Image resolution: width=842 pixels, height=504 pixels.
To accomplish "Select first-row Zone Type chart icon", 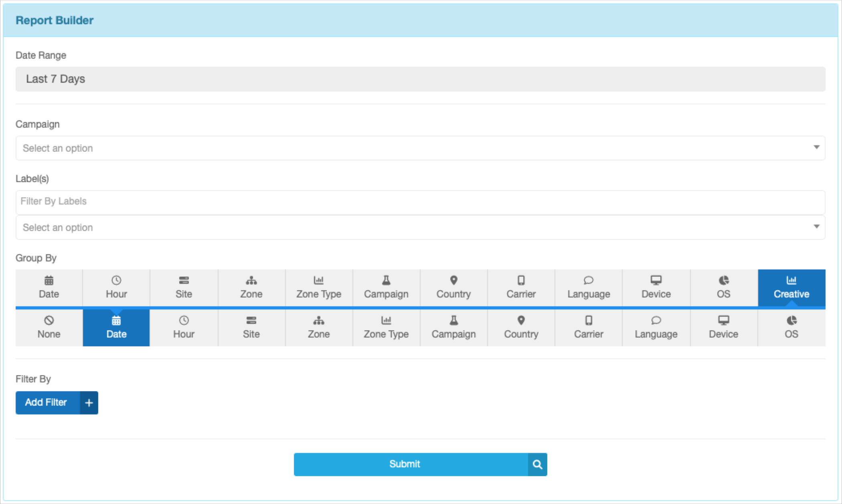I will coord(318,280).
